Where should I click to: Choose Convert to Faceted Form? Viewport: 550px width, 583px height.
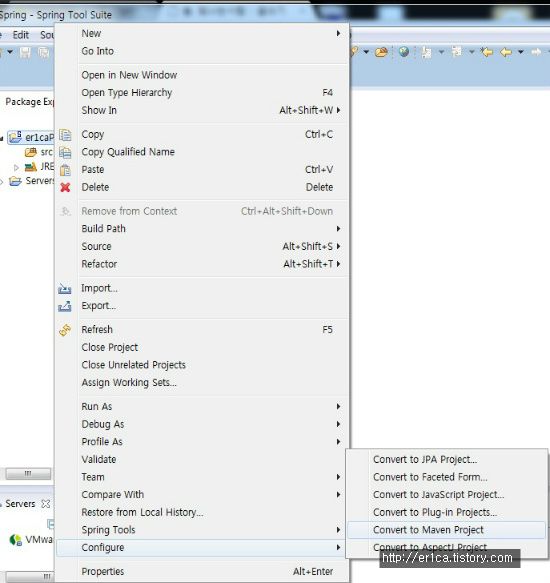click(446, 477)
